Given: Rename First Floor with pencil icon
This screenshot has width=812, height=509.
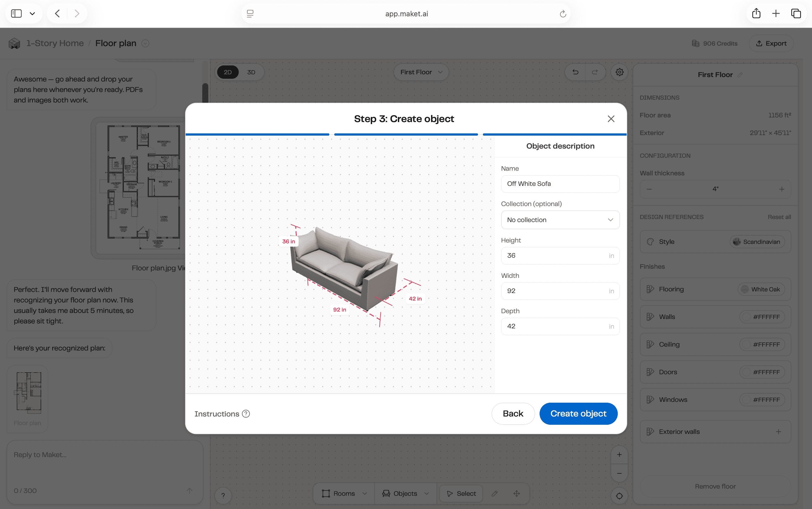Looking at the screenshot, I should coord(740,75).
